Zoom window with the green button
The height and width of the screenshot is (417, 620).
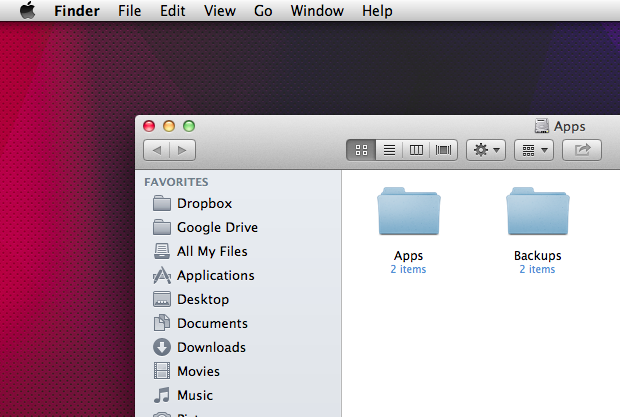189,126
